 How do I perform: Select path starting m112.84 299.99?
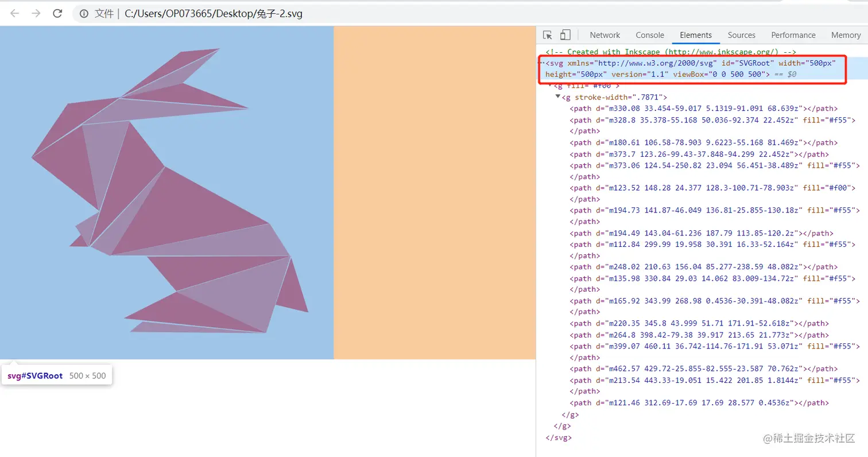713,250
